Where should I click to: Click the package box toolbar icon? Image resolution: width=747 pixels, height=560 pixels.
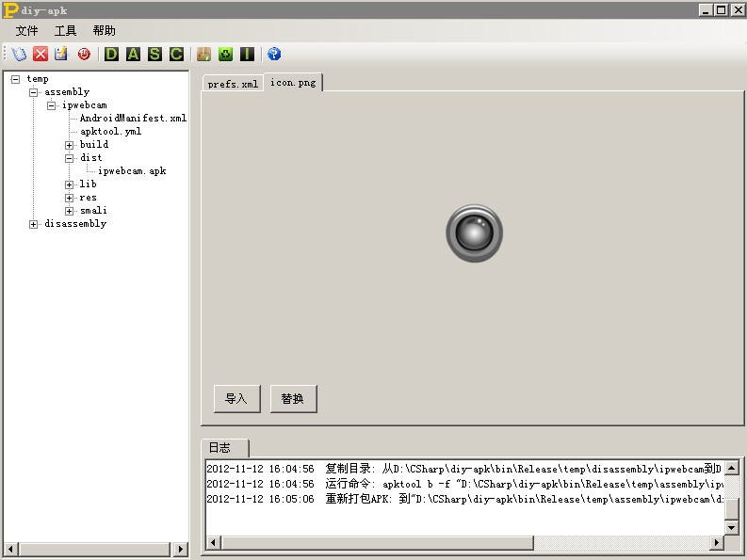tap(203, 55)
